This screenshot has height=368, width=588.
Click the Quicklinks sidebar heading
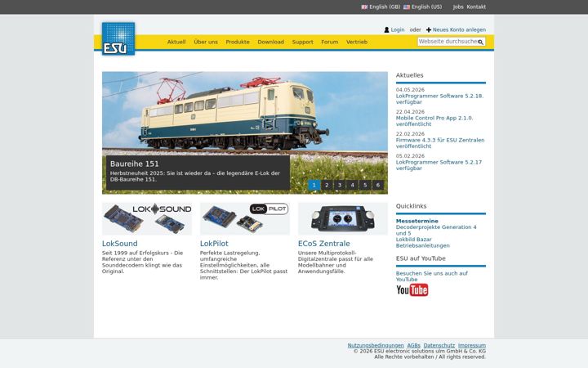(411, 206)
